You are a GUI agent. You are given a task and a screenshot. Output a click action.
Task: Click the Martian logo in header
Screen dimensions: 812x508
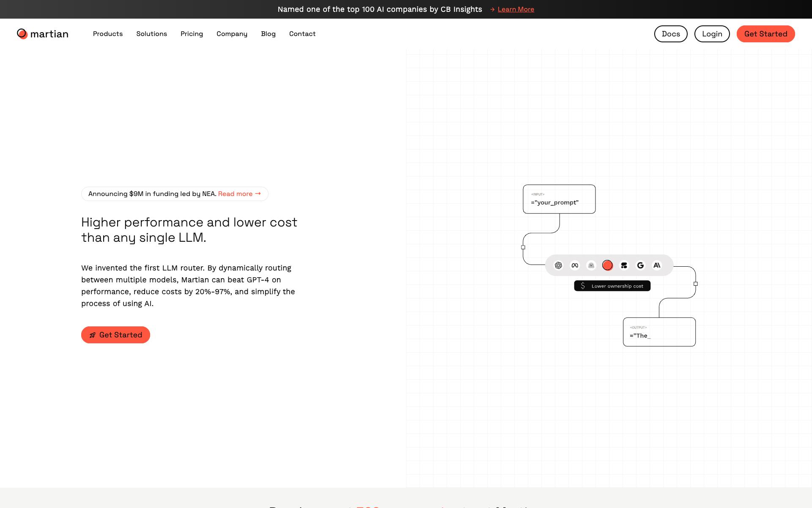tap(42, 34)
